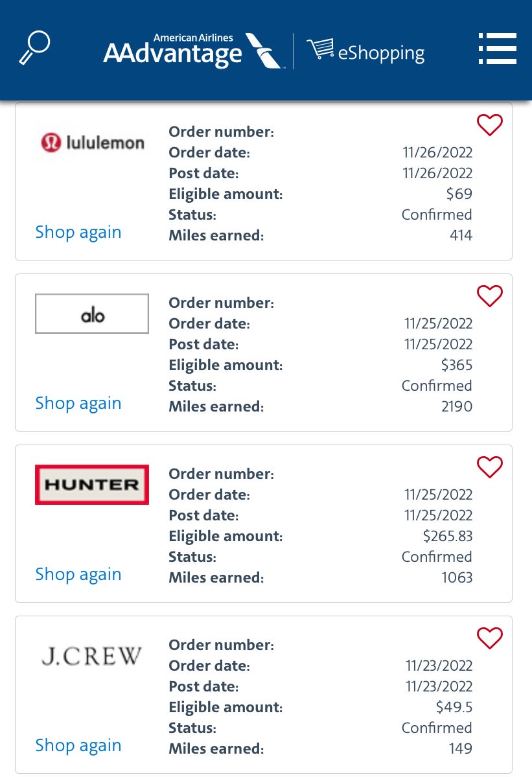Click the 414 miles earned value
Screen dimensions: 532x777
pos(461,235)
